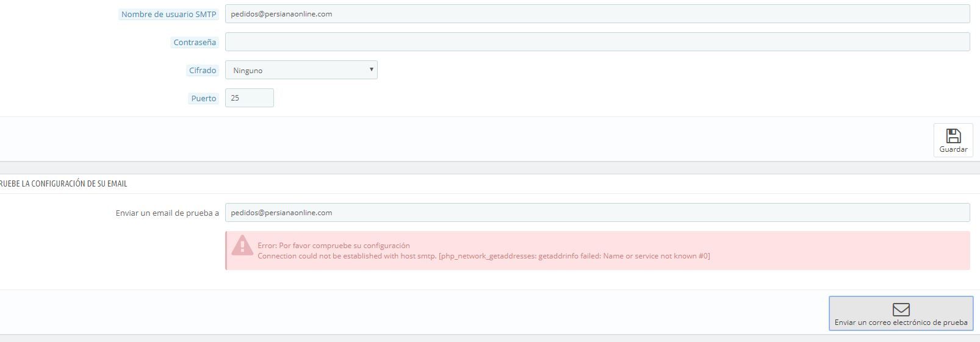Click the Contraseña label
The image size is (980, 342).
[195, 42]
